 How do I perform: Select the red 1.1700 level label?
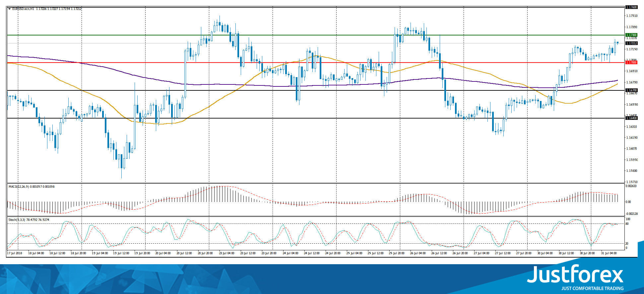[x=631, y=62]
